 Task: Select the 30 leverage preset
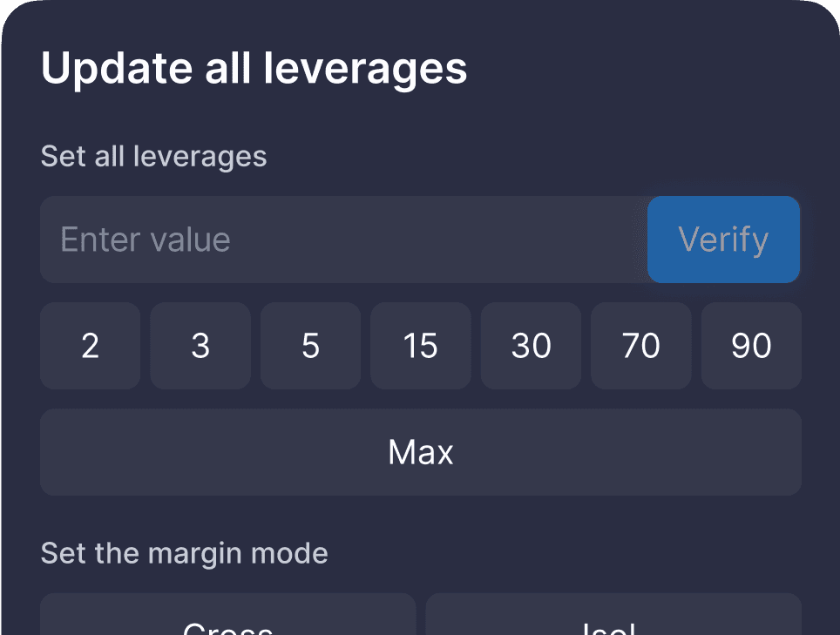pos(531,346)
